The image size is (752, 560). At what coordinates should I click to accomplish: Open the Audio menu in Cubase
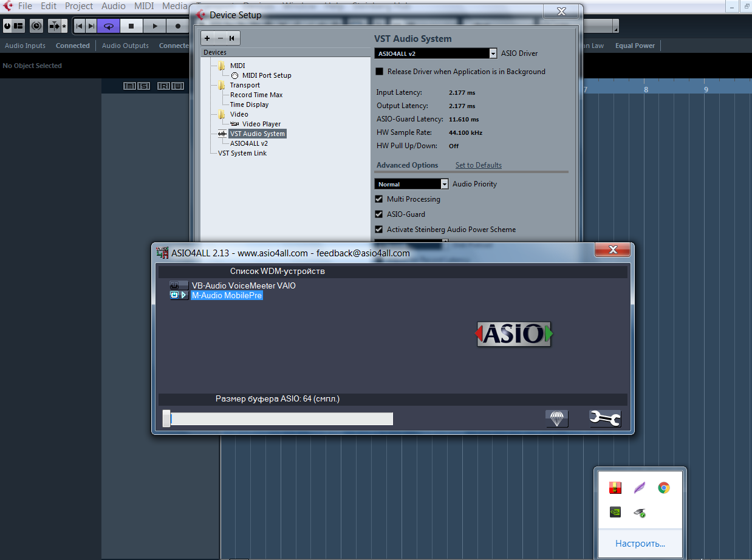tap(114, 6)
